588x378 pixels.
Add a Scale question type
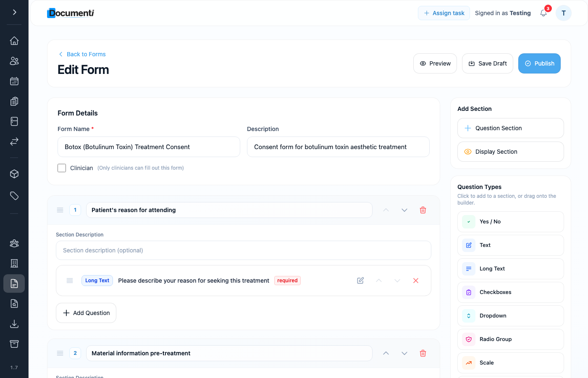coord(511,363)
